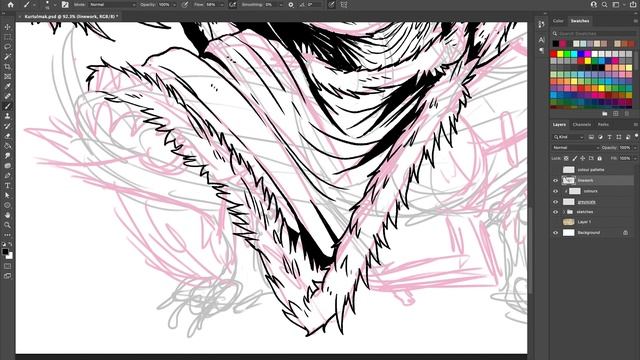640x360 pixels.
Task: Select the Sponge/Dodge tool
Action: (x=7, y=165)
